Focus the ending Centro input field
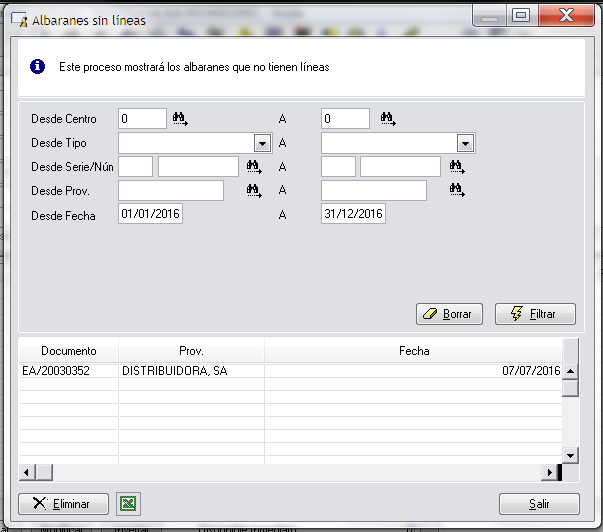 point(345,118)
